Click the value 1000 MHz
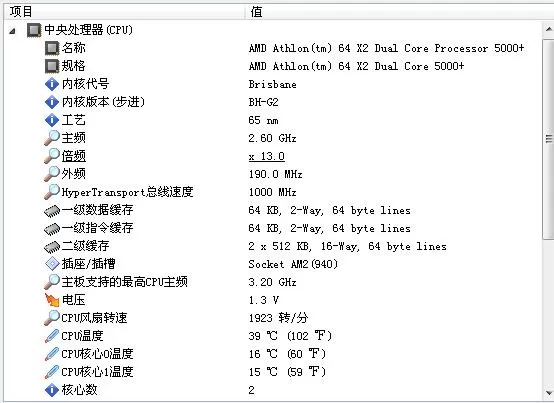Viewport: 554px width, 403px height. click(x=272, y=192)
